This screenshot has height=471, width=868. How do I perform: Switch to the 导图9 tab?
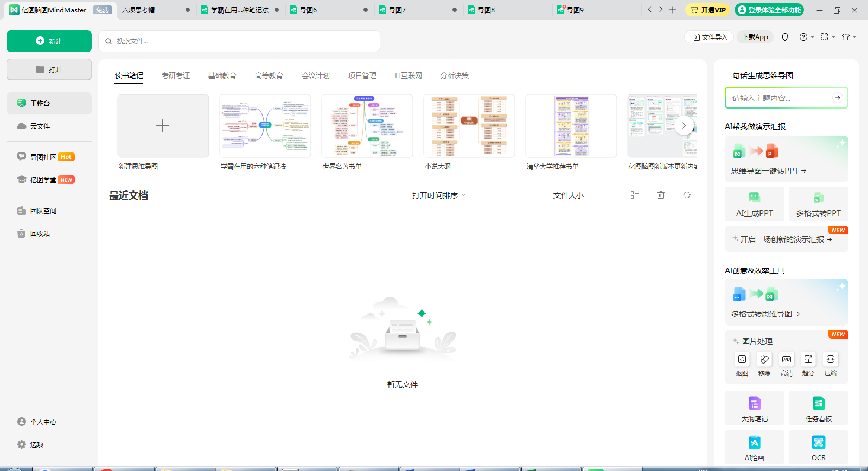[x=595, y=10]
